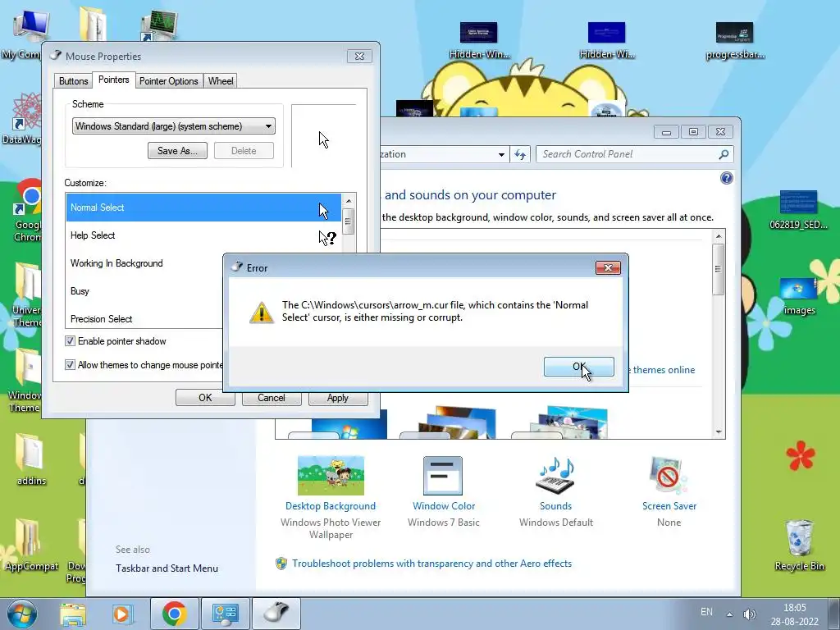
Task: Open the Pointer Options tab
Action: [x=169, y=81]
